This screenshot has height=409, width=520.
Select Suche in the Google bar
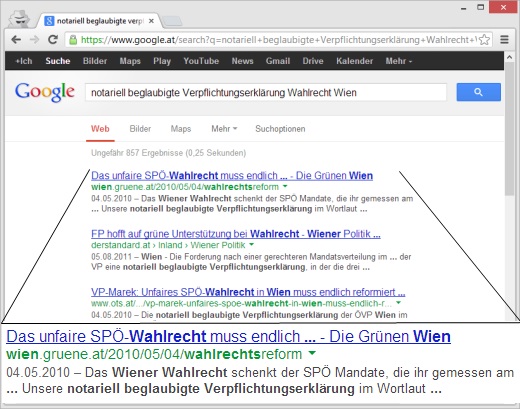(58, 61)
